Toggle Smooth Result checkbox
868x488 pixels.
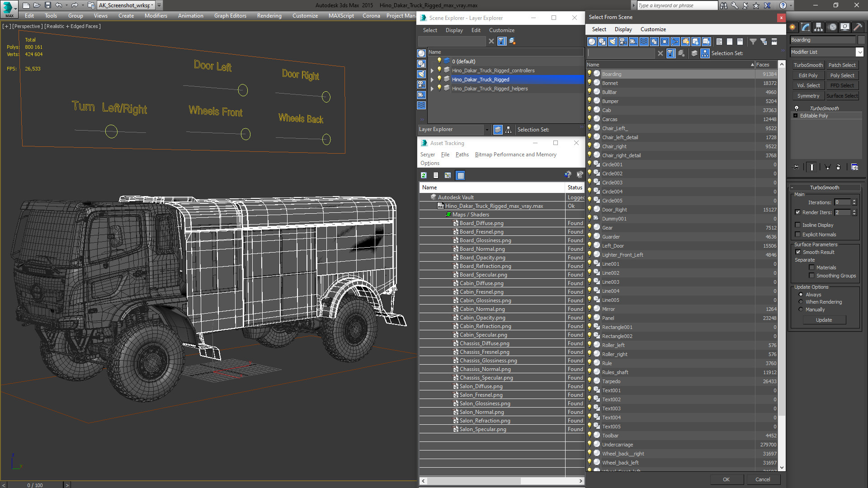[798, 252]
